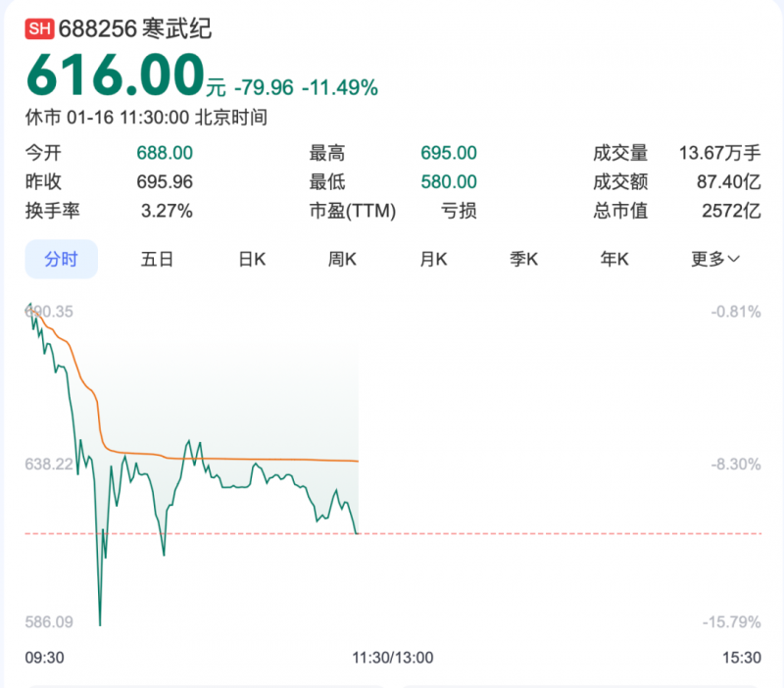Expand the 更多 dropdown menu
This screenshot has width=784, height=688.
[x=714, y=259]
